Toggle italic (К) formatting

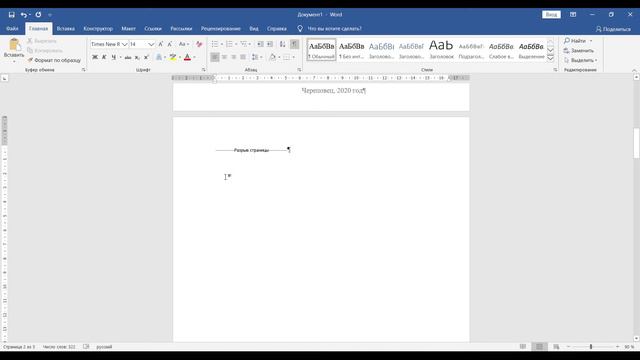pyautogui.click(x=104, y=57)
